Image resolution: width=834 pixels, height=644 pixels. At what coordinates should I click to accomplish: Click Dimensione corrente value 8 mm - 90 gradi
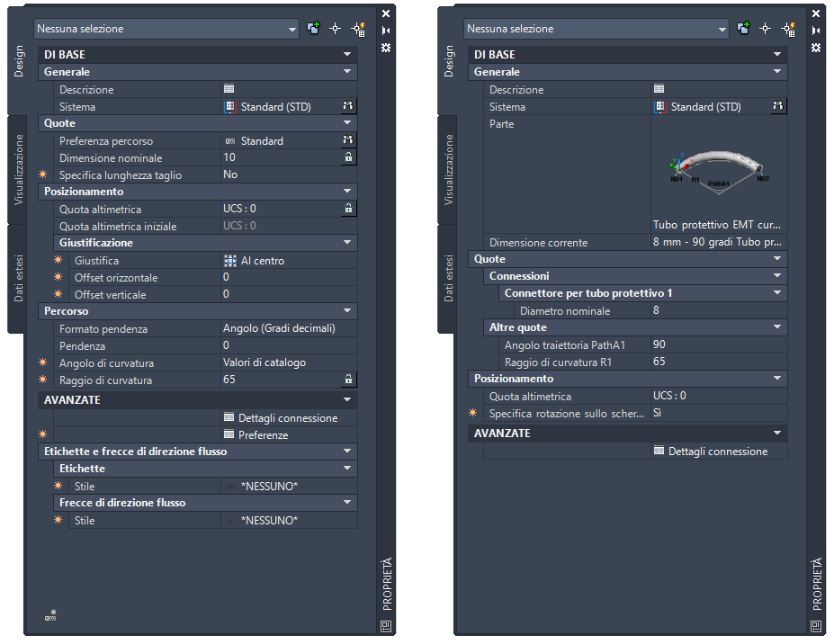719,242
